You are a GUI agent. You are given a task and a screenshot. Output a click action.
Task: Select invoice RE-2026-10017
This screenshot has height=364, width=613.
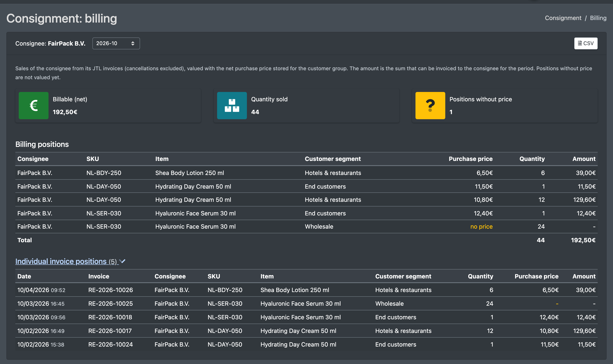coord(110,331)
